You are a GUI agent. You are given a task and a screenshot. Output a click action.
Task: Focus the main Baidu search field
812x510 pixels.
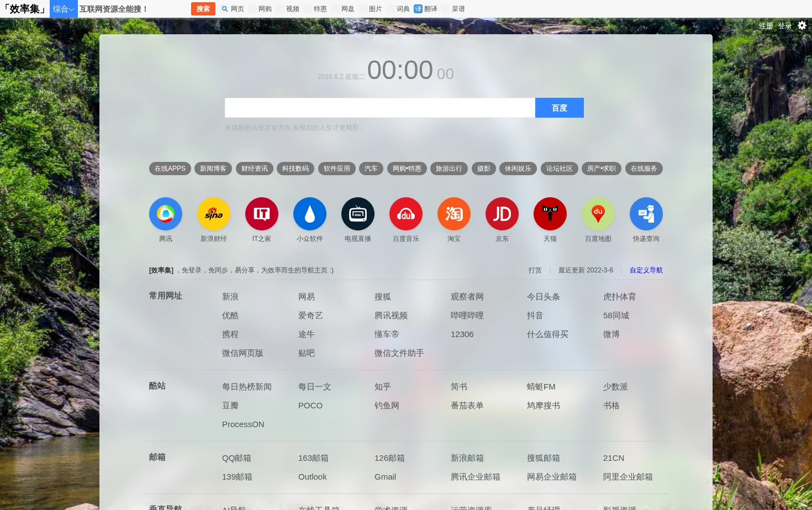point(380,108)
